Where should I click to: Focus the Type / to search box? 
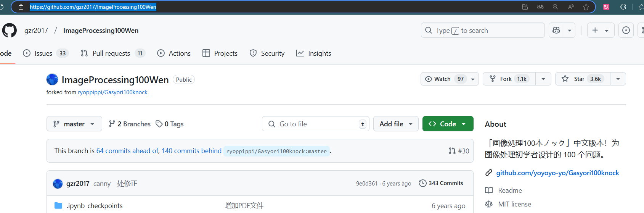(483, 30)
